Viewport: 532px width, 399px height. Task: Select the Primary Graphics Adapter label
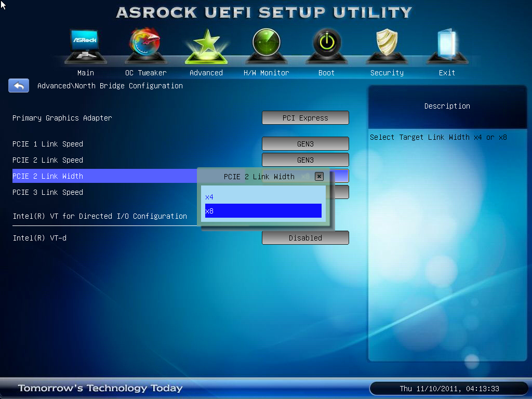coord(62,118)
